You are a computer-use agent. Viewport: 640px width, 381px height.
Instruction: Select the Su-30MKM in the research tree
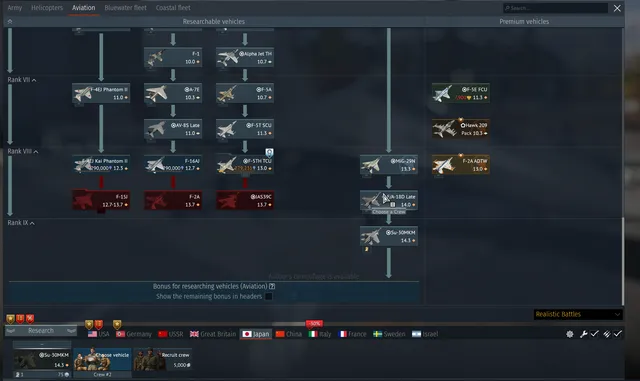[x=389, y=236]
